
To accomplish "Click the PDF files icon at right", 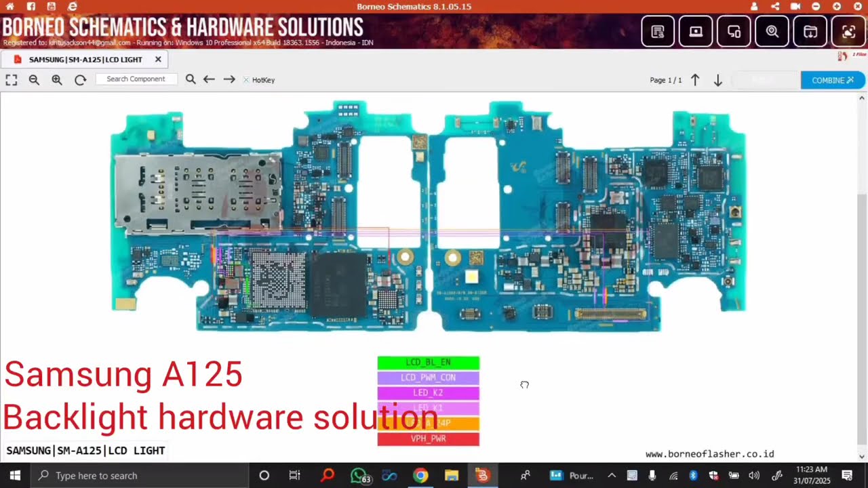I will click(842, 56).
